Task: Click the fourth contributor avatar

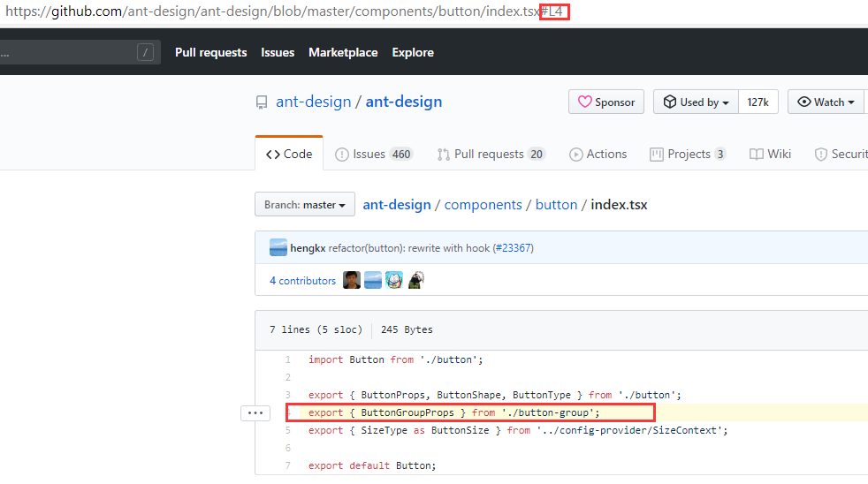Action: [x=415, y=280]
